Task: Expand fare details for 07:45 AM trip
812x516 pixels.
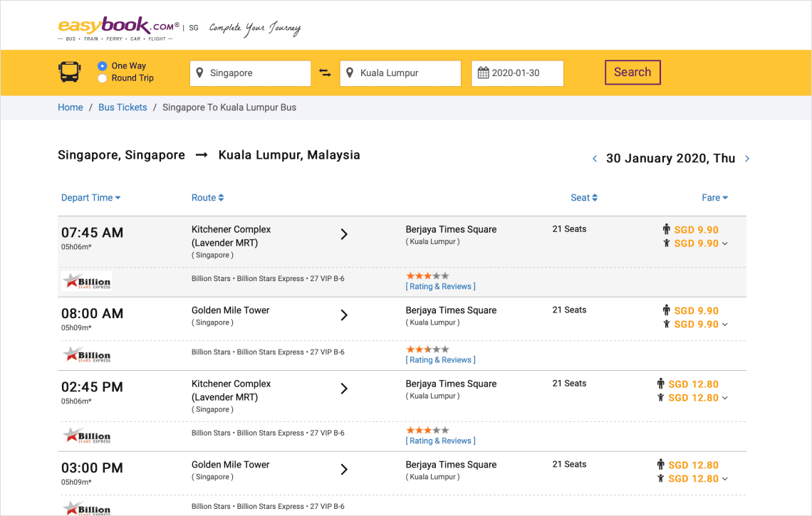Action: tap(725, 244)
